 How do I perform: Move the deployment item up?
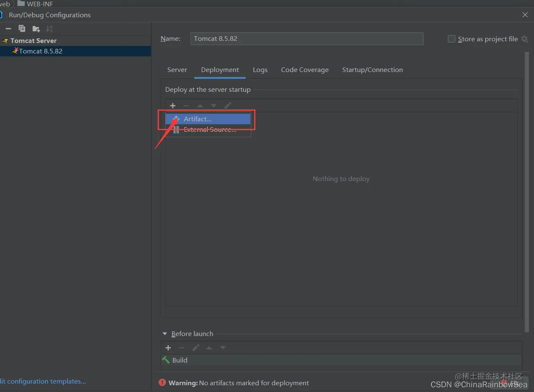tap(200, 106)
